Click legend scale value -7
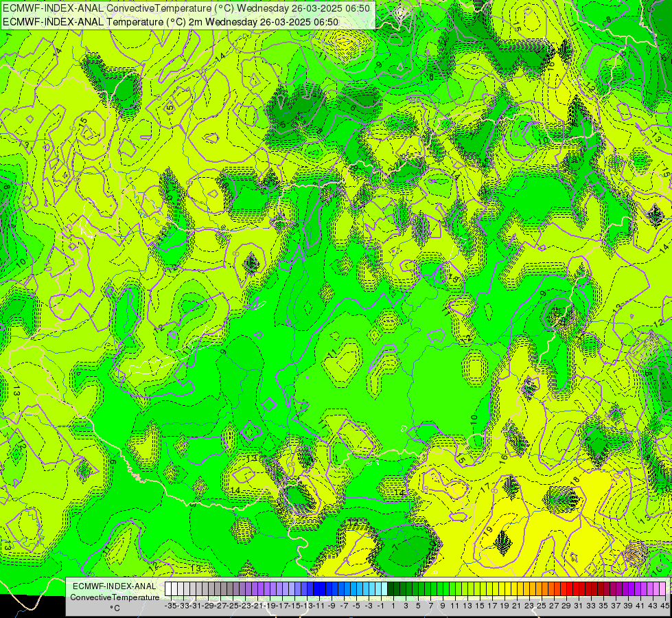The height and width of the screenshot is (618, 672). tap(344, 606)
